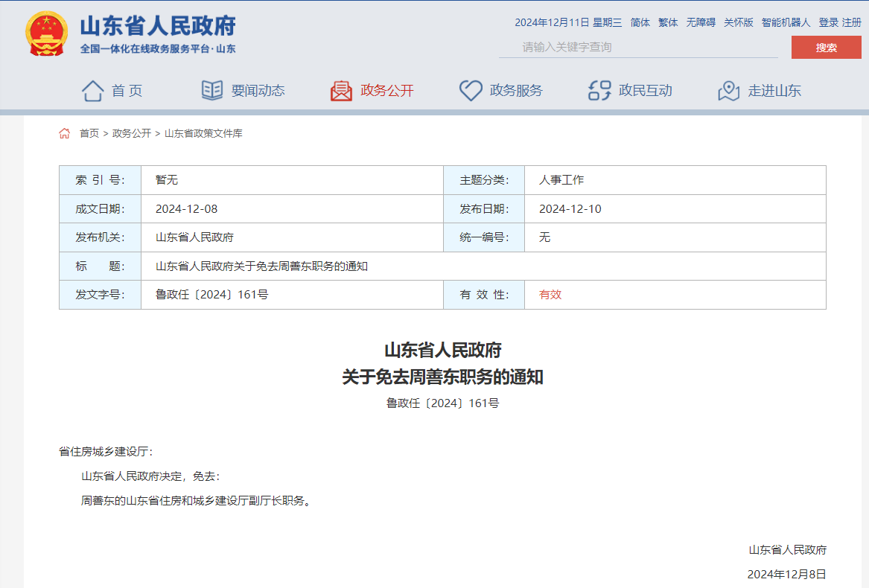The width and height of the screenshot is (869, 588).
Task: Open the 要闻动态 navigation tab
Action: (x=258, y=91)
